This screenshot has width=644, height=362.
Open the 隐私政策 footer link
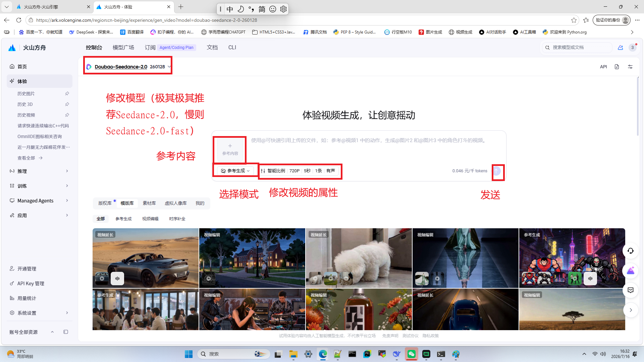click(x=430, y=336)
